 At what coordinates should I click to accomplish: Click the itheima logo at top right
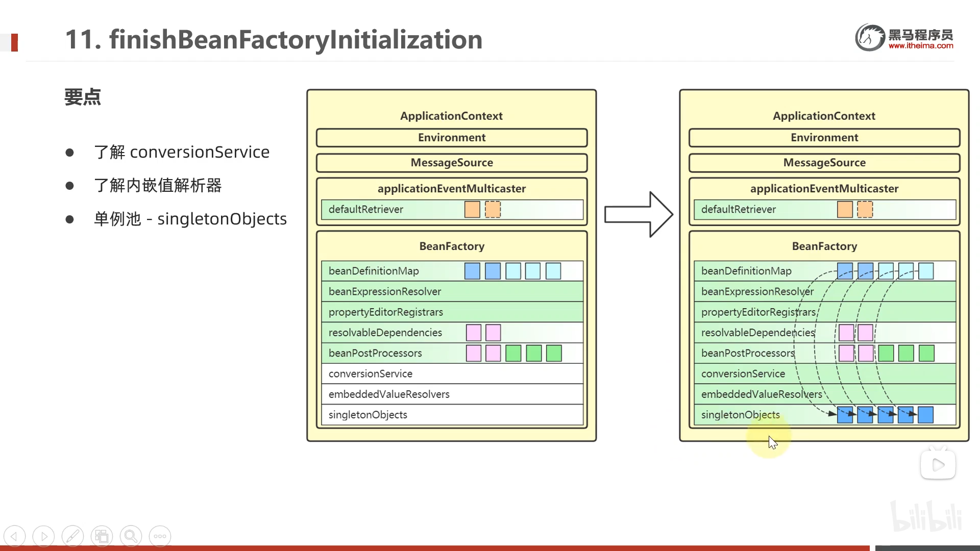click(904, 38)
